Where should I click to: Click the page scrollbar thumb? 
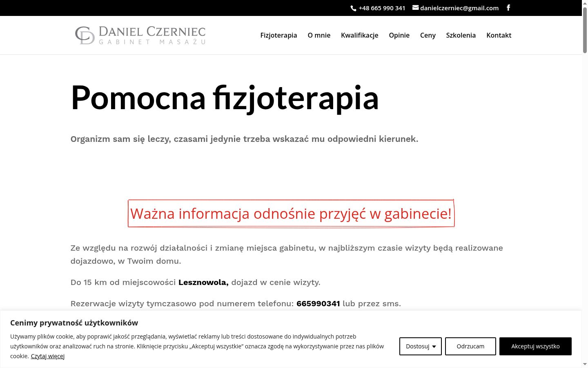pos(585,29)
